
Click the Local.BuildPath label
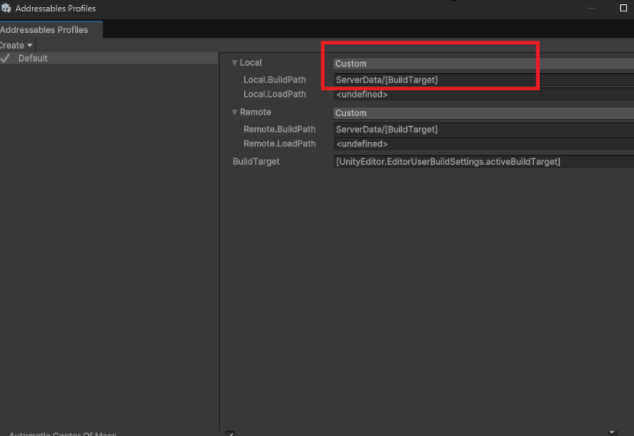tap(275, 80)
